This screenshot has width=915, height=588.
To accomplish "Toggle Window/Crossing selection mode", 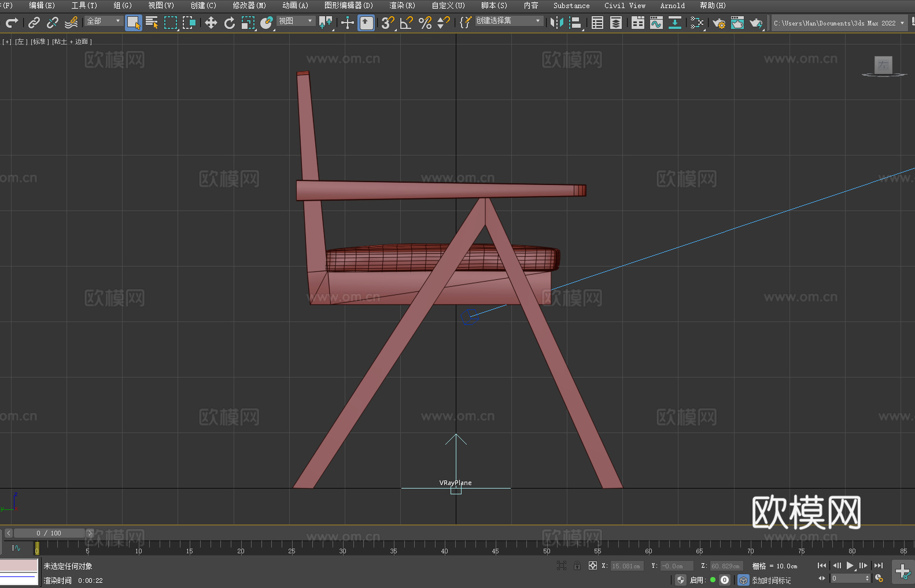I will 189,23.
